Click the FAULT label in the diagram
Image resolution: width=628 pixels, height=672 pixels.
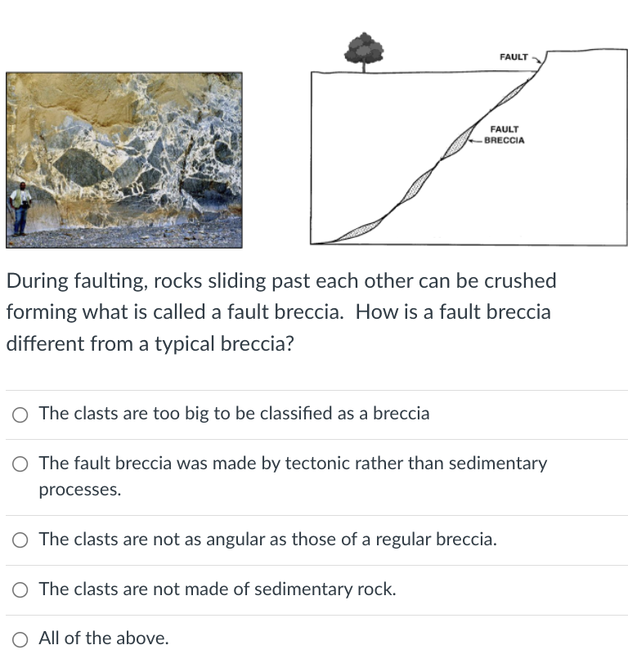514,57
